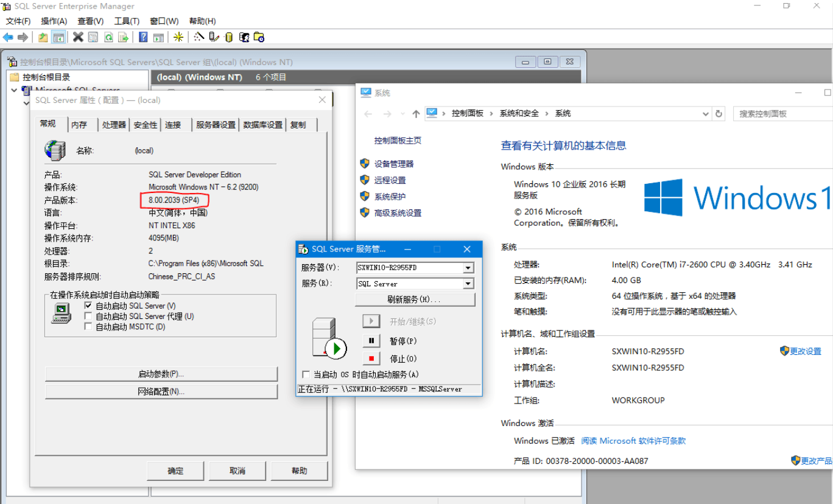Open the 操作(A) menu
Viewport: 833px width, 504px height.
tap(54, 21)
